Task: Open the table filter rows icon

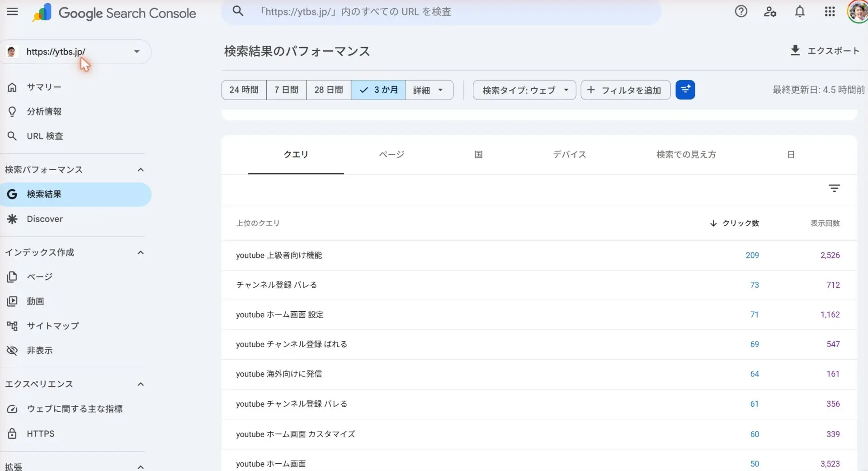Action: click(x=834, y=188)
